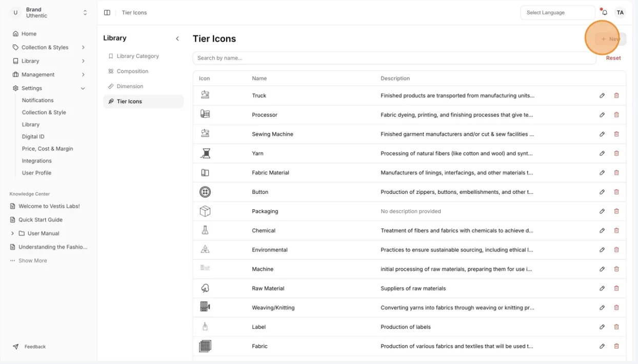The image size is (638, 364).
Task: Focus the Search by name field
Action: pos(394,58)
